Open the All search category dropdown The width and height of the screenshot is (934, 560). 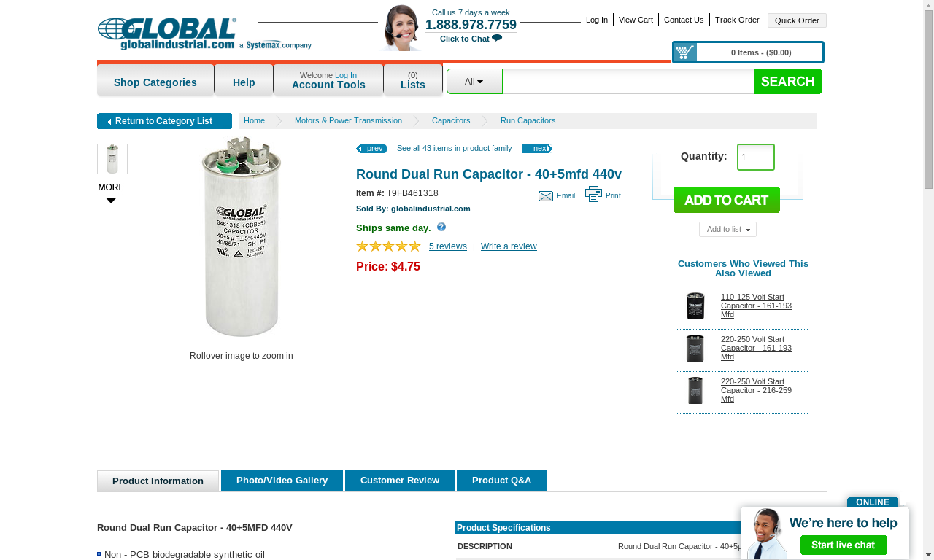pyautogui.click(x=474, y=82)
